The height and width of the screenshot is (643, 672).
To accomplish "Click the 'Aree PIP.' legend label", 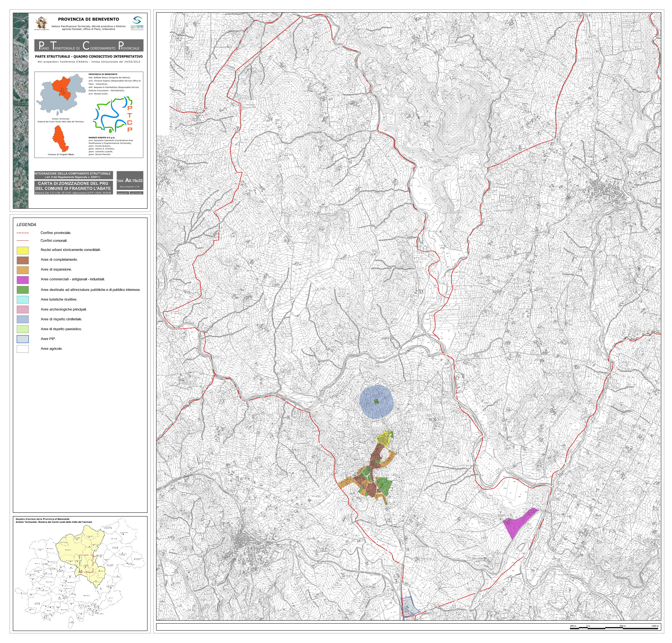I will pos(48,339).
